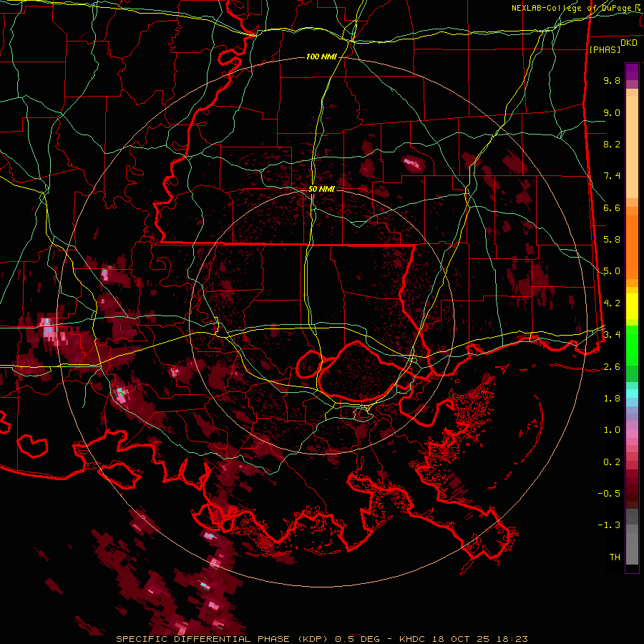Screen dimensions: 644x644
Task: Click the 5.0 legend value
Action: click(612, 271)
